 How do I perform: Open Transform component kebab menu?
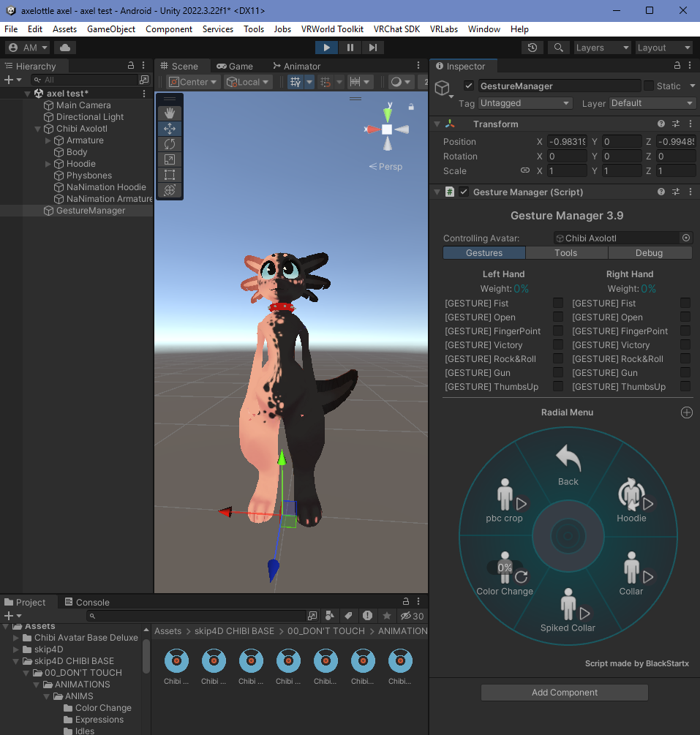tap(690, 124)
